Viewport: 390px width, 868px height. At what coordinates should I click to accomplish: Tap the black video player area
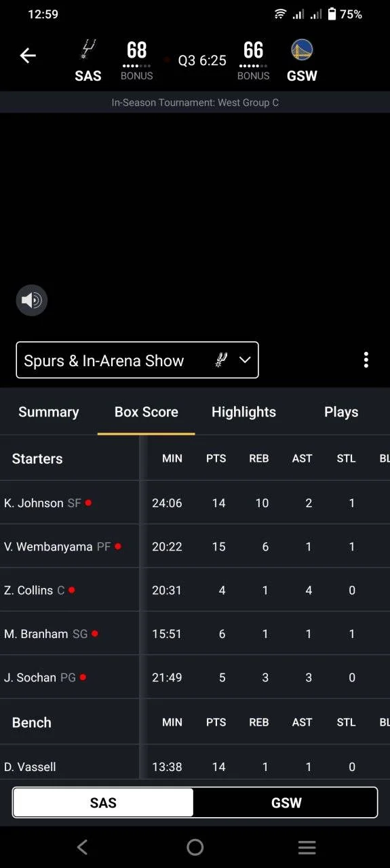(195, 224)
